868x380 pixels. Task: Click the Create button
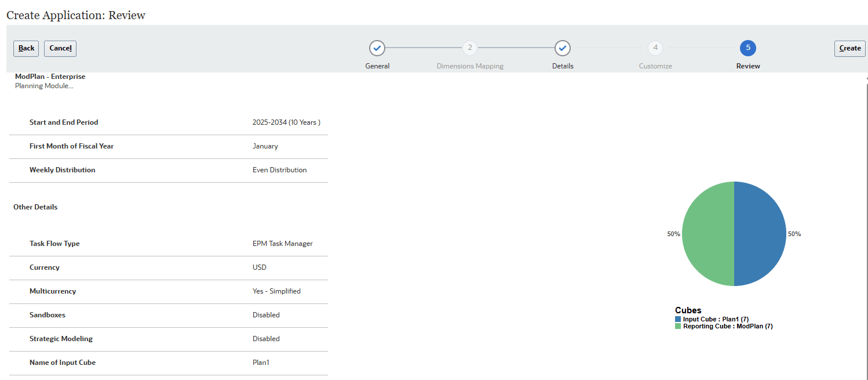click(850, 48)
